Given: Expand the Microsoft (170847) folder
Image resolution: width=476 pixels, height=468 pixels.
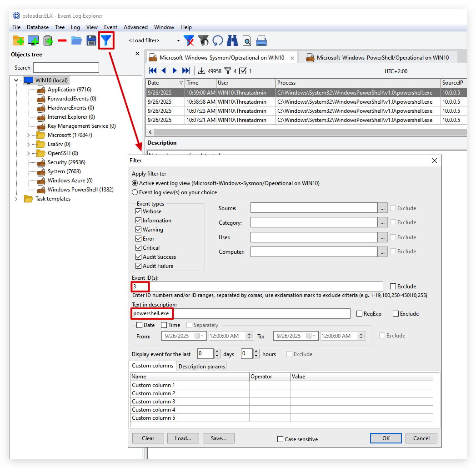Looking at the screenshot, I should (28, 135).
